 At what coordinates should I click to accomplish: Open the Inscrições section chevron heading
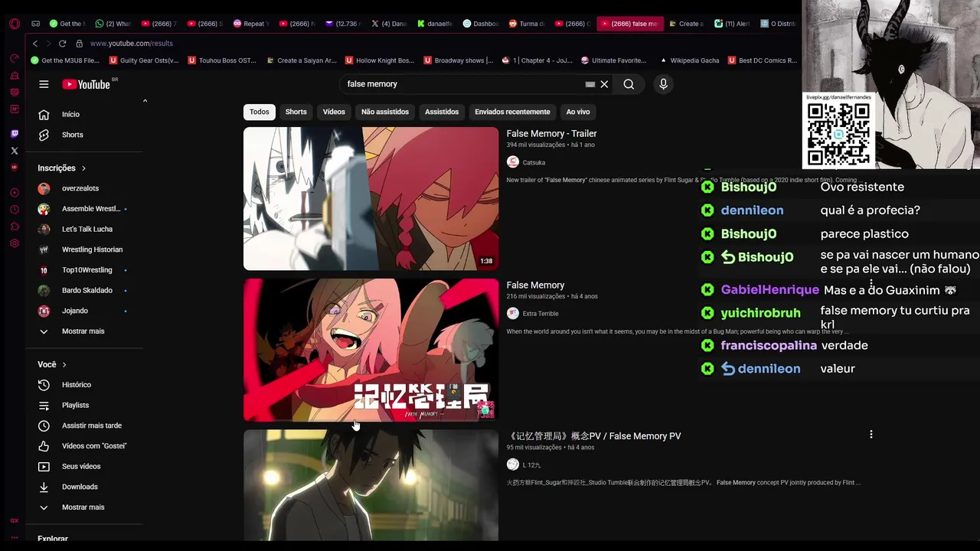[x=62, y=168]
